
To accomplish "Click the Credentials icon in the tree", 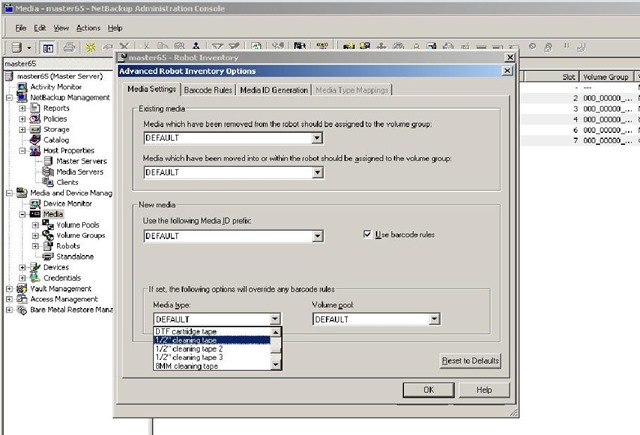I will tap(36, 278).
